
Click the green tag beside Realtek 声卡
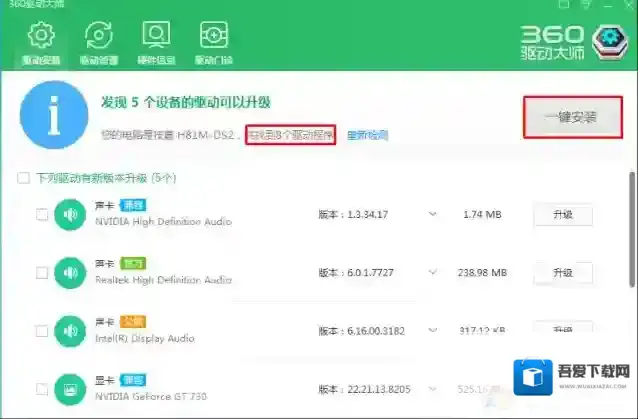click(x=133, y=264)
